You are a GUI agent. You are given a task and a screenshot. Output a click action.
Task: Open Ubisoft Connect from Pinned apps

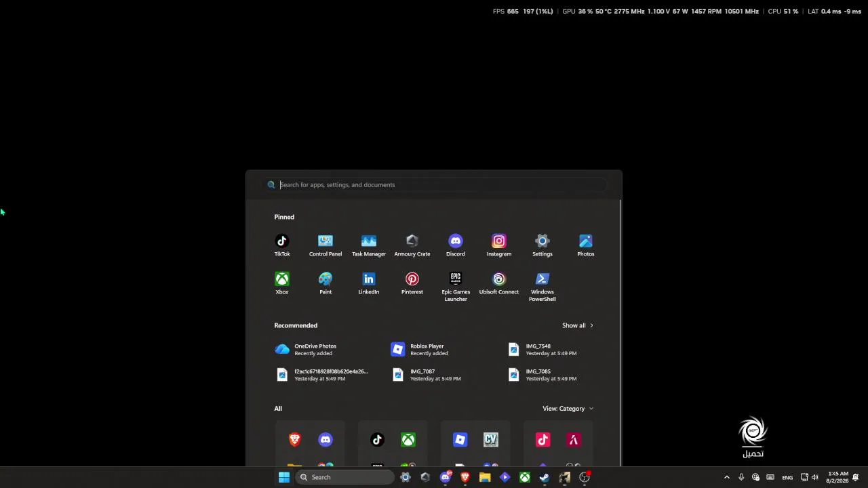pyautogui.click(x=499, y=283)
